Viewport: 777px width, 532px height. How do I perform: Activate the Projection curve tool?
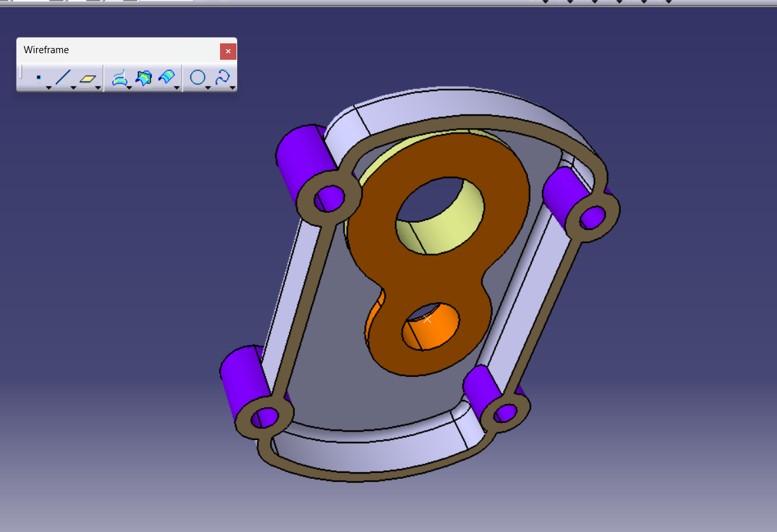tap(120, 78)
